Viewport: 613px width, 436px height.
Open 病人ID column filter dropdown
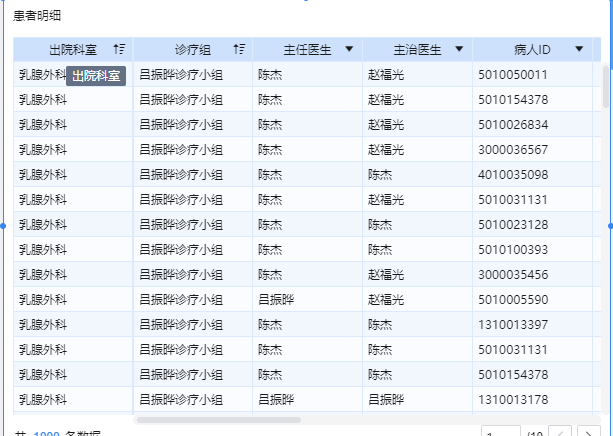pyautogui.click(x=579, y=49)
